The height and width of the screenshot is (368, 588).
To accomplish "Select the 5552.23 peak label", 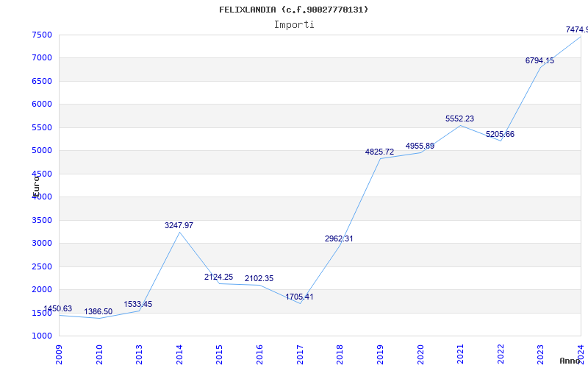I will pyautogui.click(x=460, y=118).
